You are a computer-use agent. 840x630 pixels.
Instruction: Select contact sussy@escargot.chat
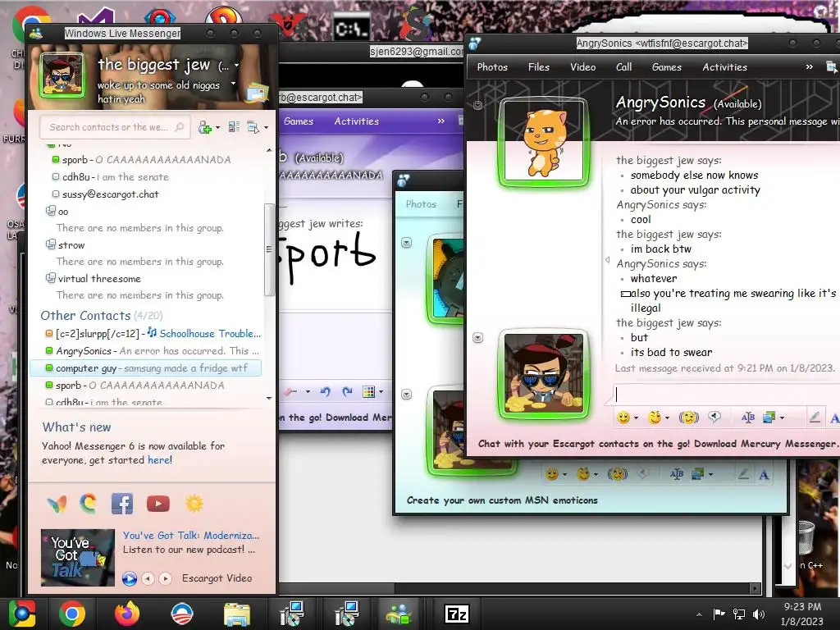pyautogui.click(x=110, y=194)
